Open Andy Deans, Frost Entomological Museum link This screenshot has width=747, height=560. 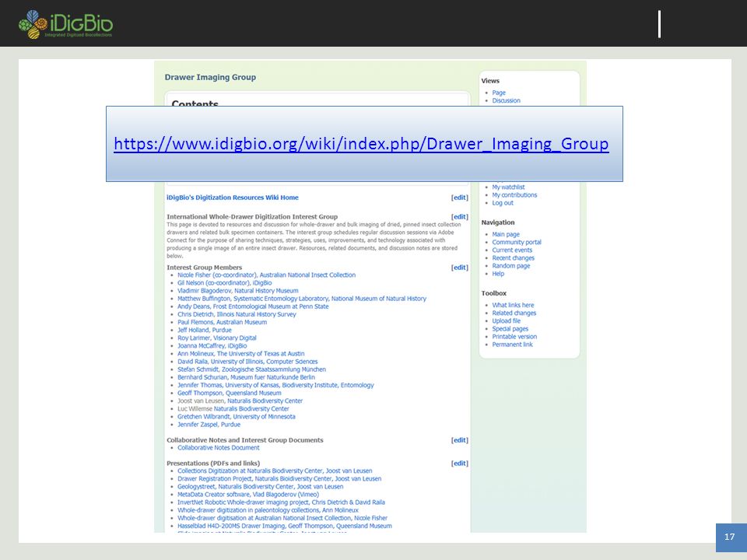(x=253, y=306)
